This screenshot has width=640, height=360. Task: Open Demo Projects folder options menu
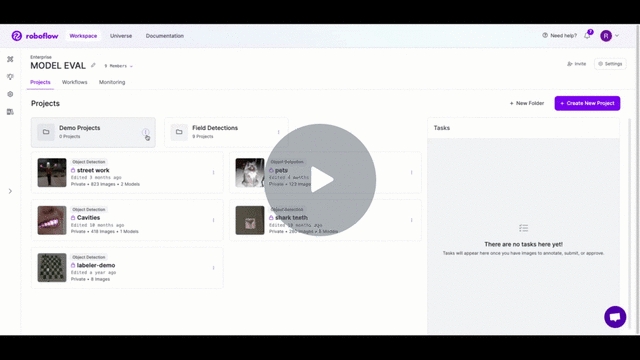tap(145, 132)
